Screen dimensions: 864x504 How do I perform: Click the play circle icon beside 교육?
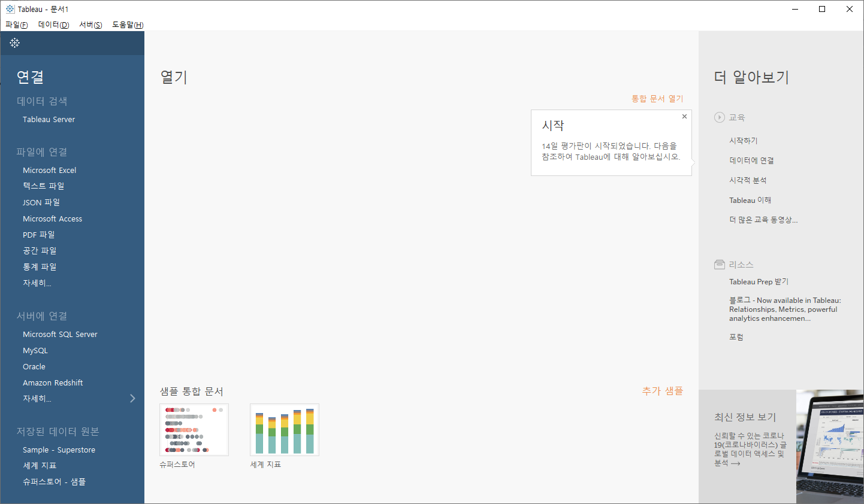(720, 117)
